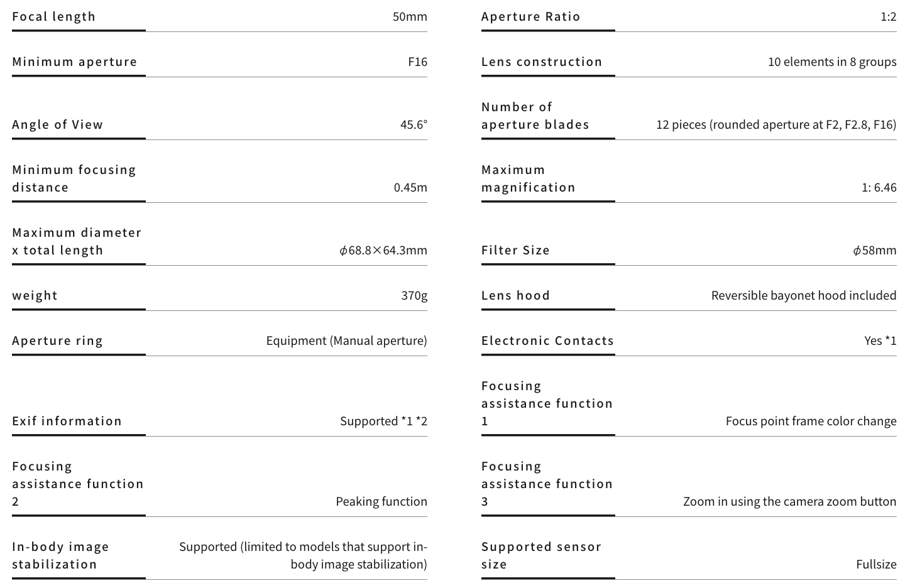Click the Exif information label
This screenshot has height=588, width=910.
pyautogui.click(x=67, y=421)
